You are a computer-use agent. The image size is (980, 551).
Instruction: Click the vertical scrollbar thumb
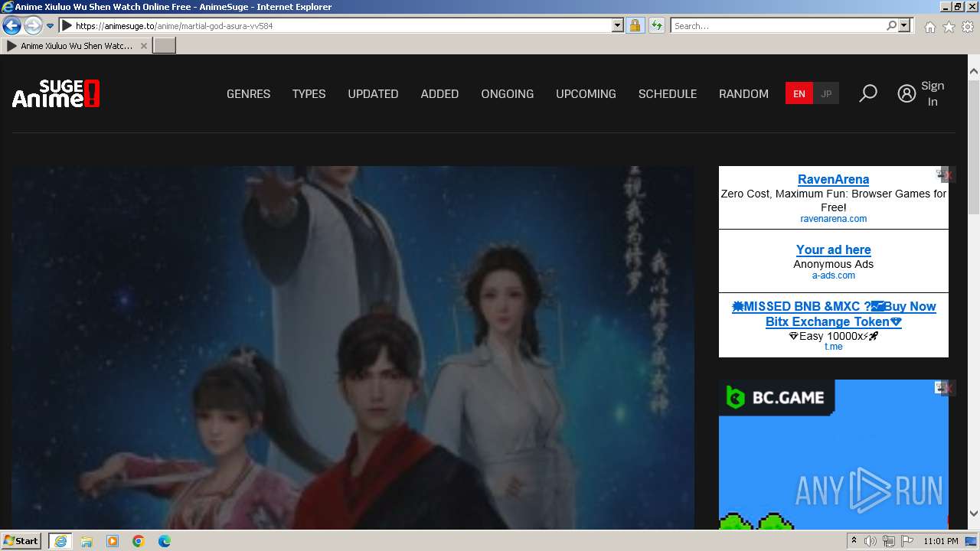point(974,146)
